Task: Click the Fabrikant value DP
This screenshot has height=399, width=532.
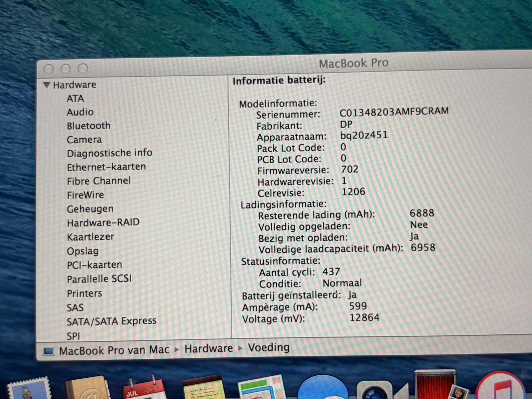Action: click(346, 125)
